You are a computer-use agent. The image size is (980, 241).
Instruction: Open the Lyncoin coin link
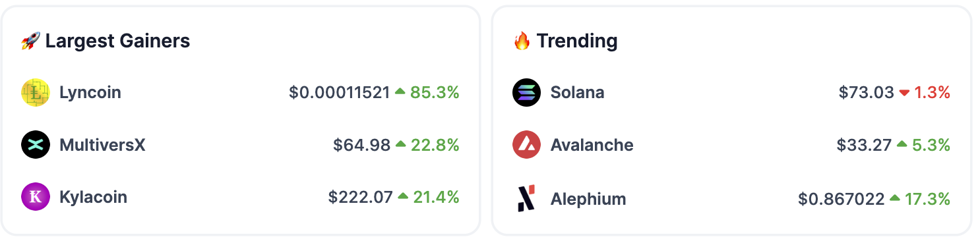coord(90,92)
